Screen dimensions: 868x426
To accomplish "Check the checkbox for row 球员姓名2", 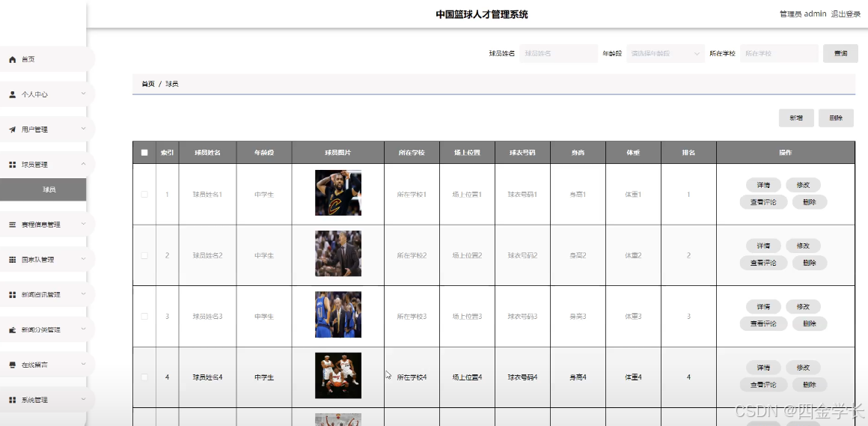I will coord(144,255).
